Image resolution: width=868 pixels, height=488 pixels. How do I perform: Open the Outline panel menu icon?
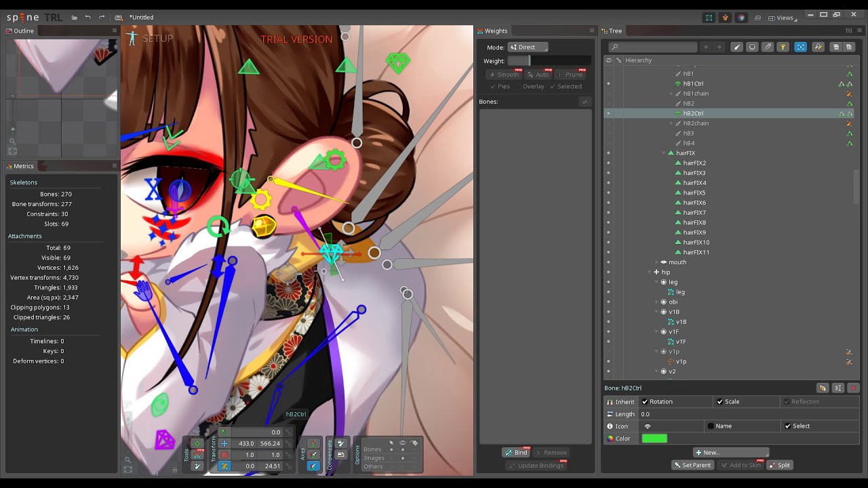click(115, 30)
